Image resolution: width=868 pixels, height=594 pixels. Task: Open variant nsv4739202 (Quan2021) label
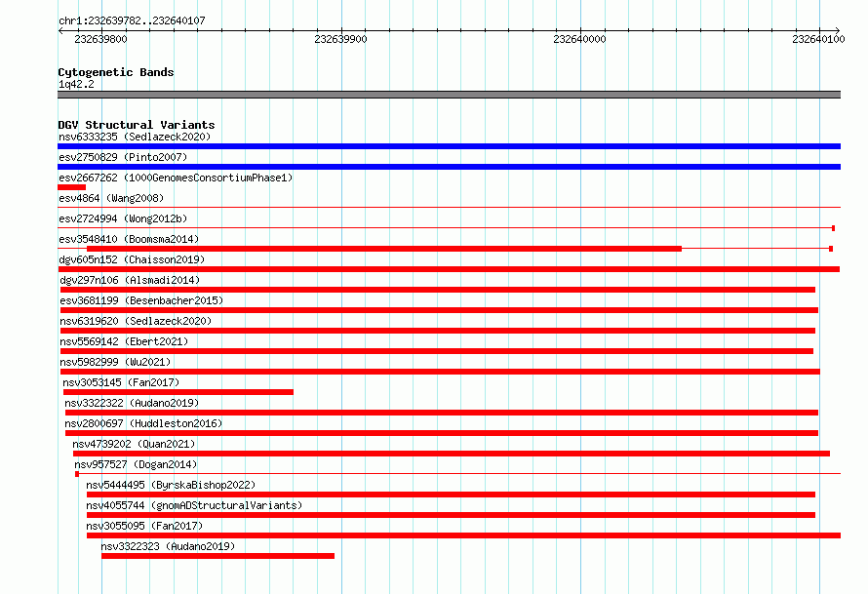[x=134, y=444]
